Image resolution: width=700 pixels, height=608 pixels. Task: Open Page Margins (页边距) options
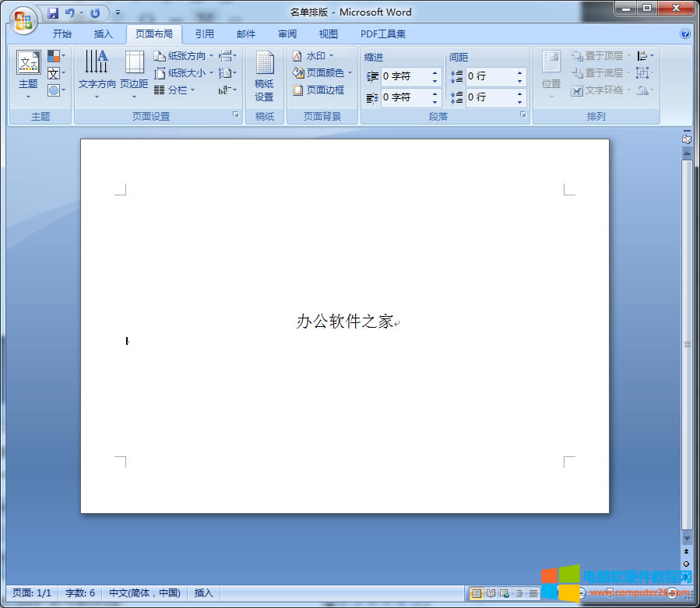coord(134,72)
